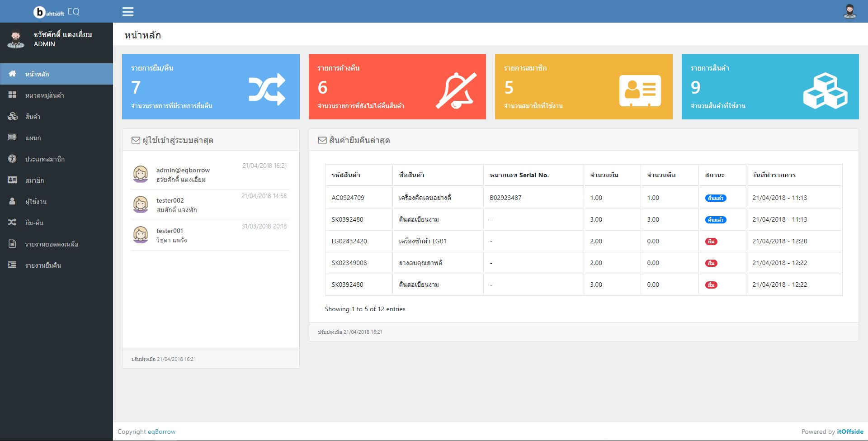Click the itOffside footer link
This screenshot has height=441, width=868.
click(x=850, y=432)
